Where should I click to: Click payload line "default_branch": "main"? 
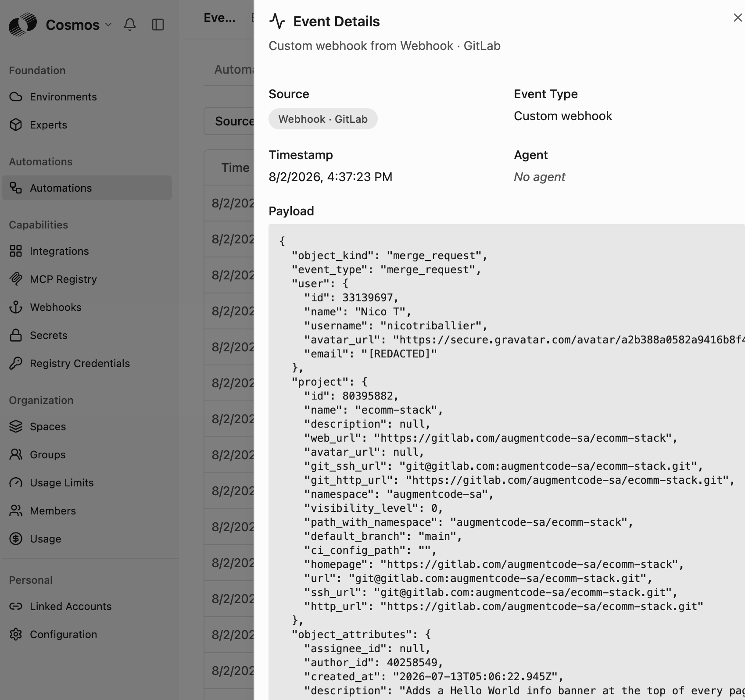coord(383,536)
